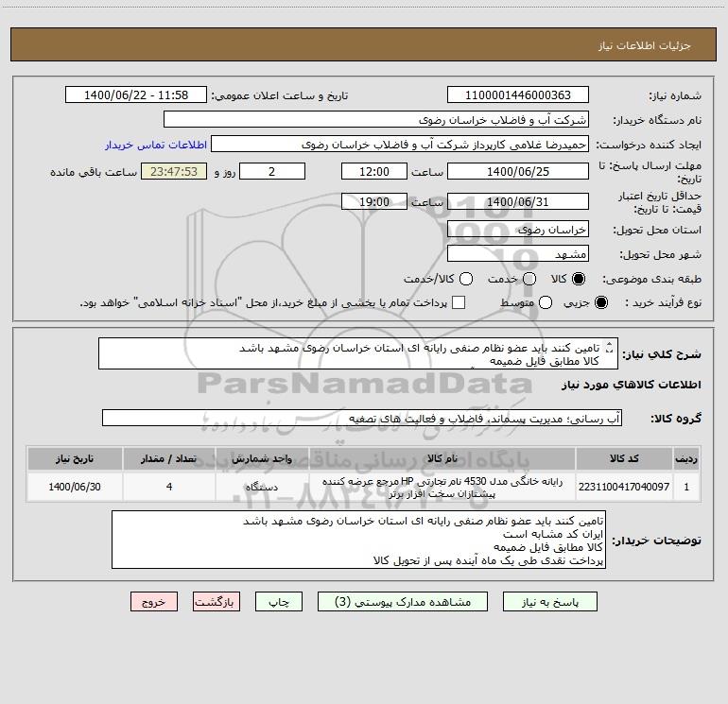Click the چاپ print button
This screenshot has height=704, width=728.
[x=279, y=602]
